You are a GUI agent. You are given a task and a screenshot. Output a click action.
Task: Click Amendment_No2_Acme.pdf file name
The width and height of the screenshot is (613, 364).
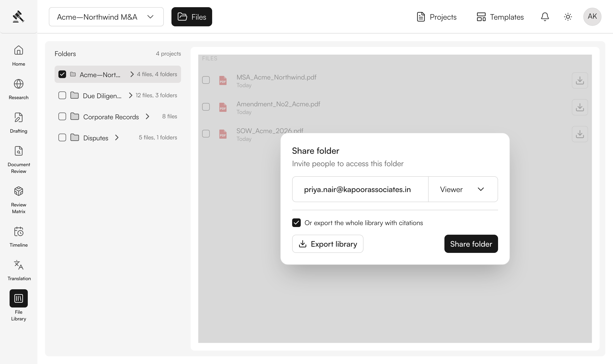278,104
